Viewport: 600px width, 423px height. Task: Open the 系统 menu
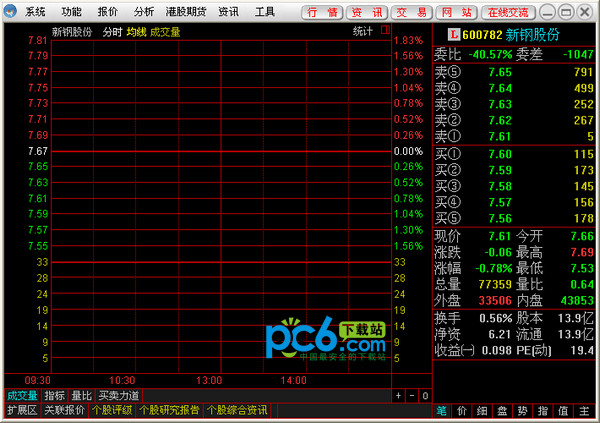[36, 12]
